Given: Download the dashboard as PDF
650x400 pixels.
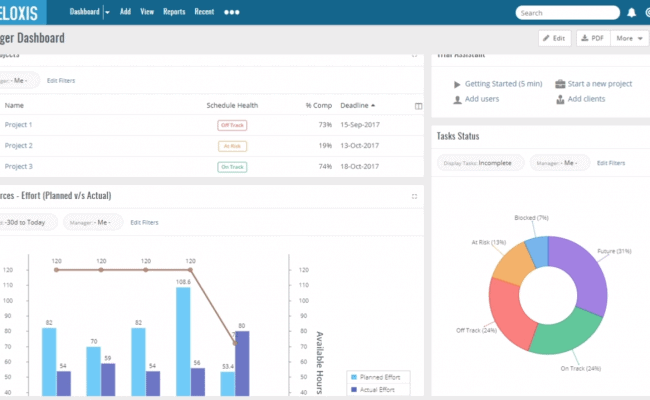Looking at the screenshot, I should point(593,38).
